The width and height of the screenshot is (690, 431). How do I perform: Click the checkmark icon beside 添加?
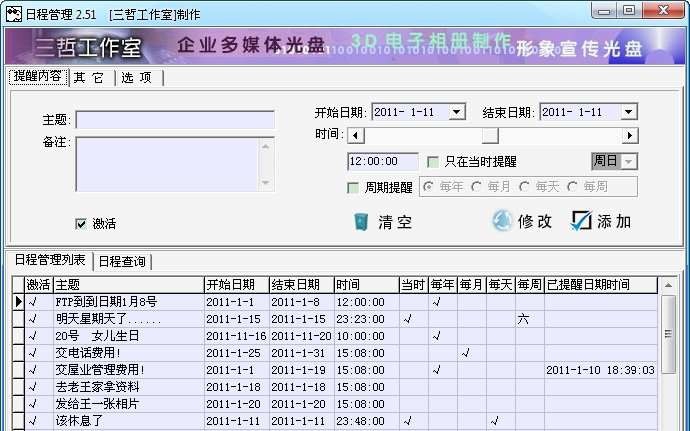click(x=581, y=220)
